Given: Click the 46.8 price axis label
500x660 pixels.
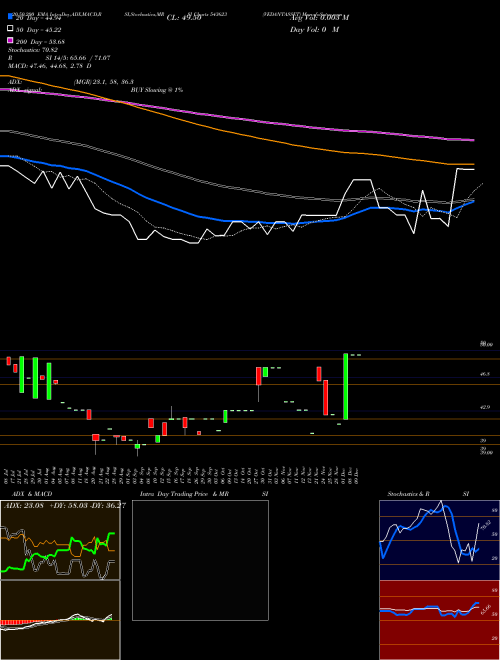Looking at the screenshot, I should click(485, 373).
